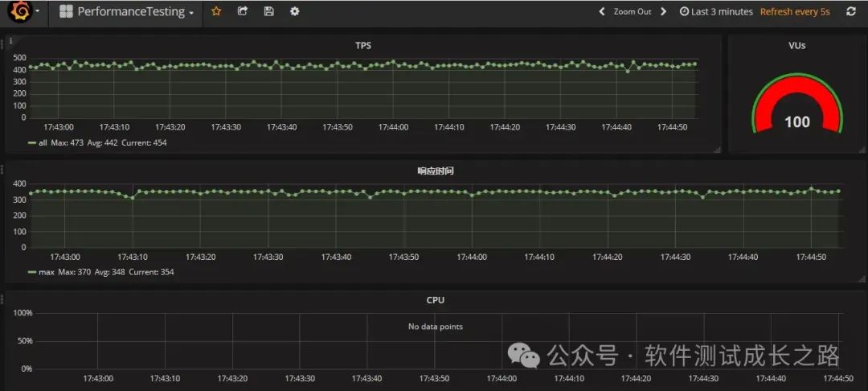Star this dashboard as favorite
868x391 pixels.
(x=216, y=11)
